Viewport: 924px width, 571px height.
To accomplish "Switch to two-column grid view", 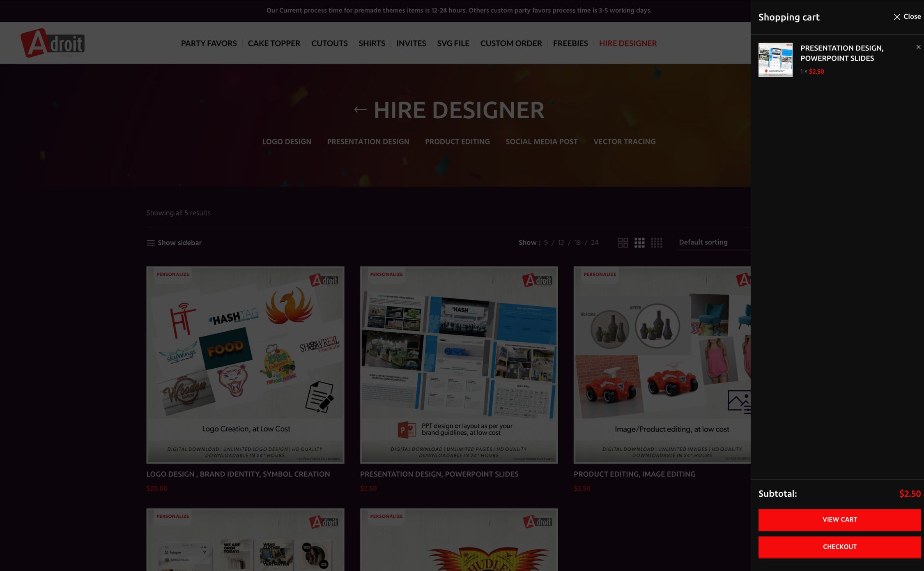I will click(x=623, y=243).
